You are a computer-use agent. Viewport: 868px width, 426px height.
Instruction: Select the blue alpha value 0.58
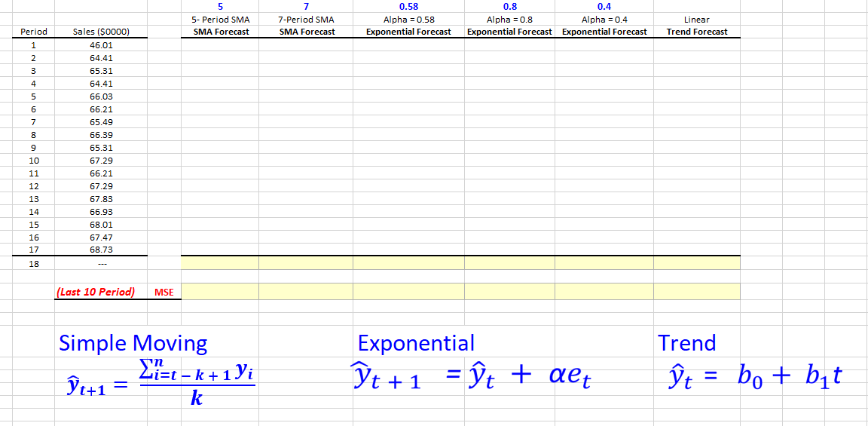[408, 8]
